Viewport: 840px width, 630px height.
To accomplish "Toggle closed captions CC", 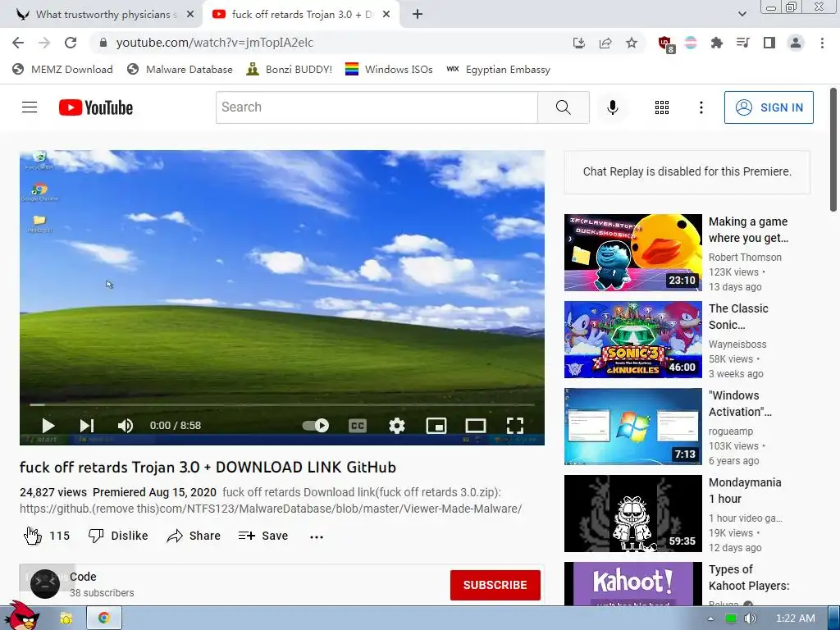I will 358,426.
